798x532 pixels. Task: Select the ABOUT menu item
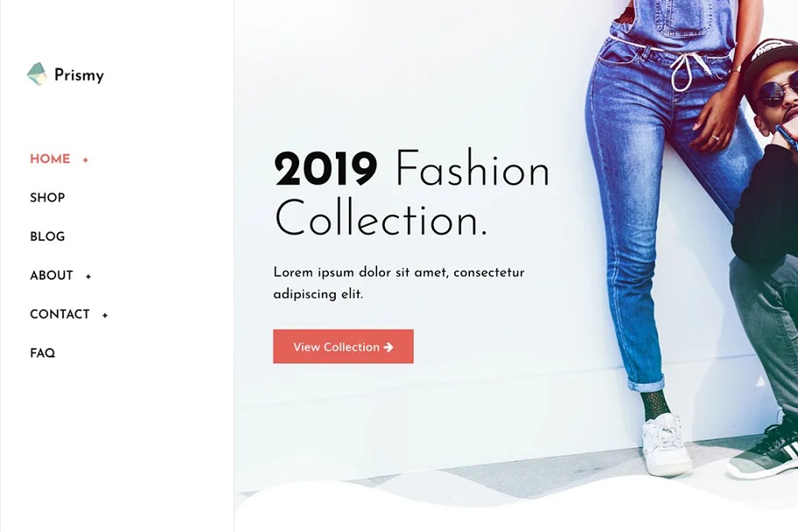coord(52,276)
